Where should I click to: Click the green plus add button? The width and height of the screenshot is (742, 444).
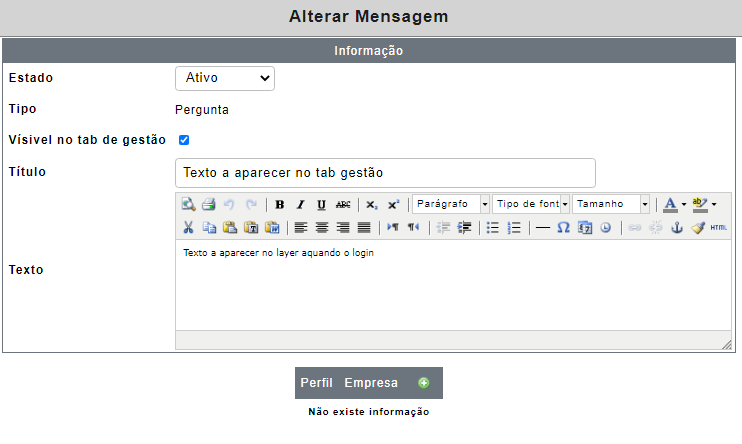(x=424, y=383)
